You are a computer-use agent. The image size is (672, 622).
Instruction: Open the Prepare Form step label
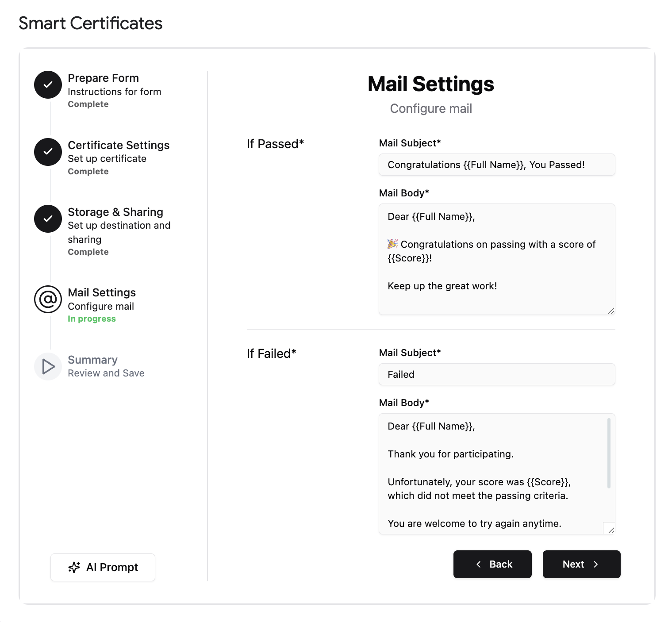click(104, 78)
